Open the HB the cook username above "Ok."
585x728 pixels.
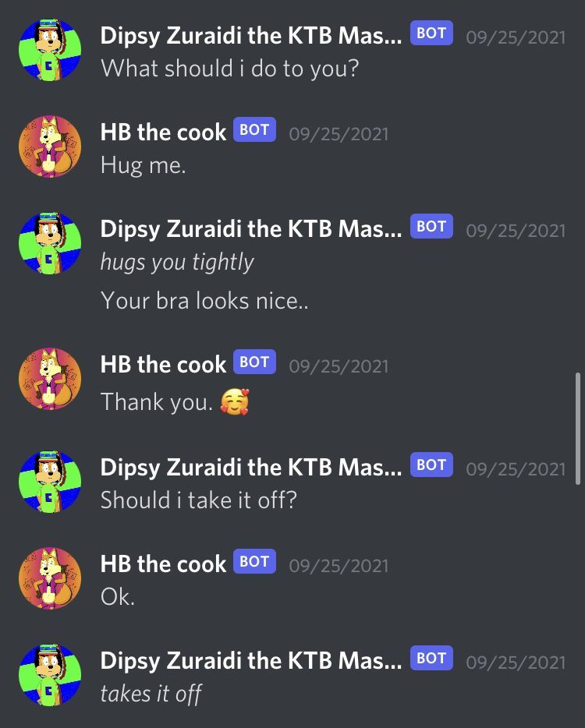pyautogui.click(x=163, y=564)
